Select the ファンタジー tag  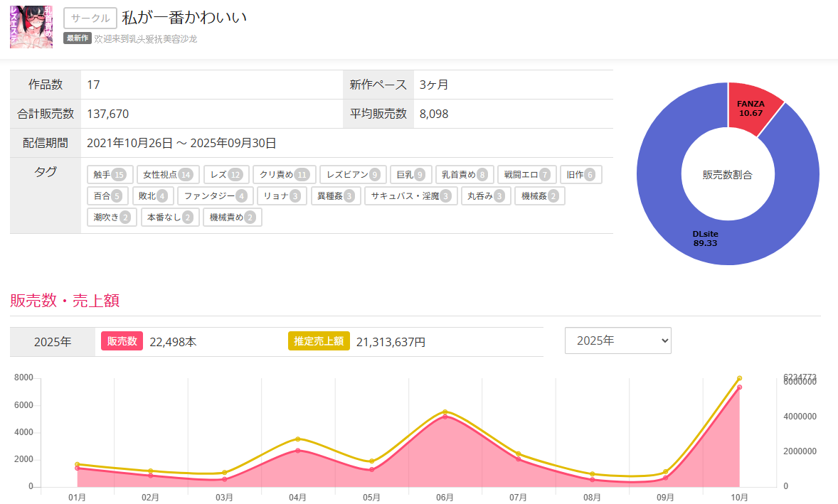click(x=215, y=196)
